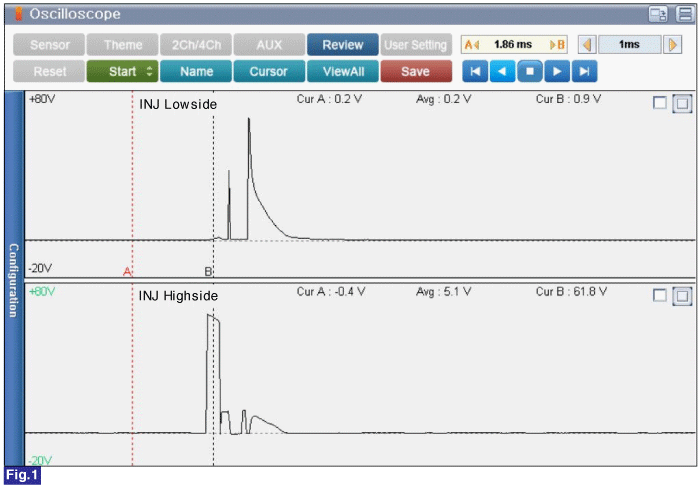Screen dimensions: 700x487
Task: Open the Start dropdown arrows
Action: 150,71
